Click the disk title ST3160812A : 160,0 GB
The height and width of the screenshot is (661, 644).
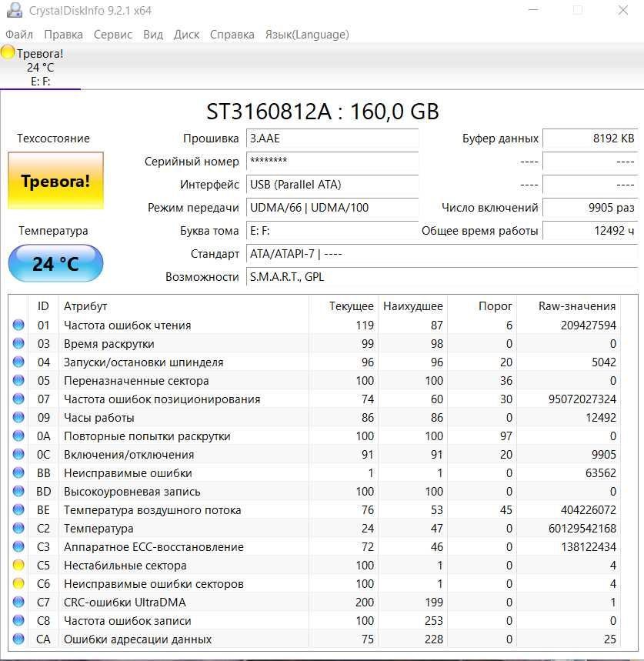[322, 112]
